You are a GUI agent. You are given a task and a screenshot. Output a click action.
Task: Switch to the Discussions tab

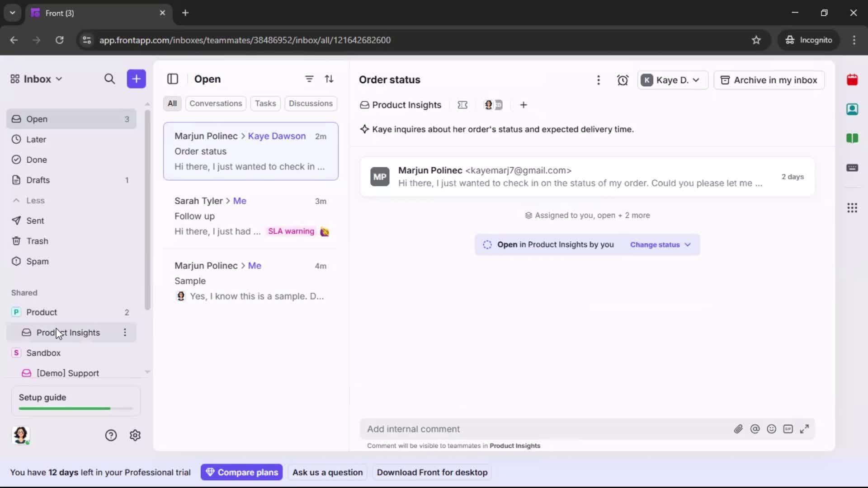[311, 103]
